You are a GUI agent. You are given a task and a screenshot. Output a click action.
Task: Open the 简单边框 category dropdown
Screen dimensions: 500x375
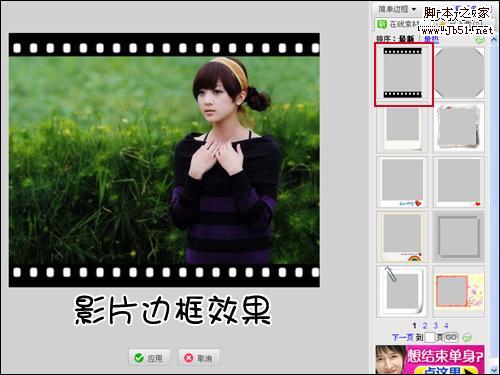click(x=397, y=9)
